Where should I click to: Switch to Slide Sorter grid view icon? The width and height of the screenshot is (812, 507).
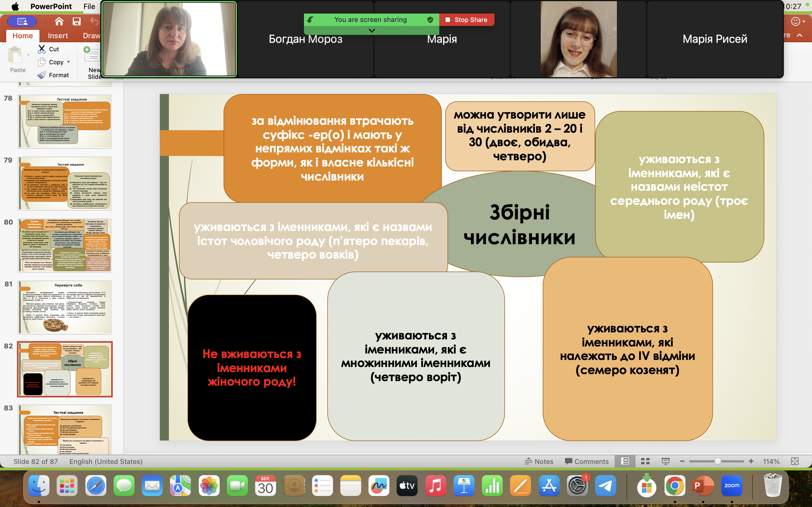point(645,461)
